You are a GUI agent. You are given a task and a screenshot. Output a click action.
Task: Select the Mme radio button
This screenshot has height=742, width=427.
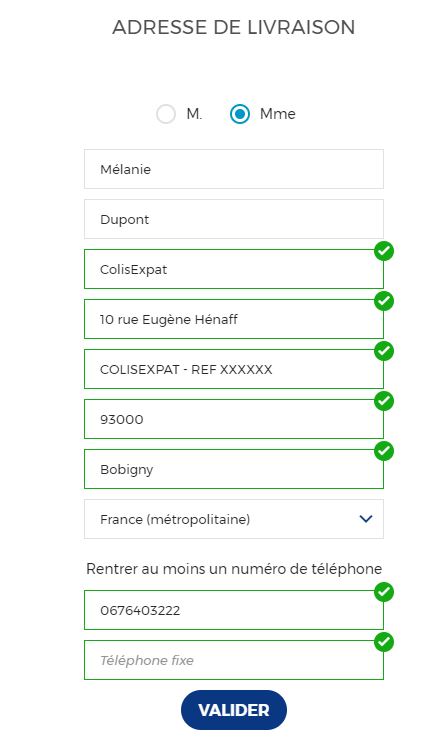click(x=240, y=114)
